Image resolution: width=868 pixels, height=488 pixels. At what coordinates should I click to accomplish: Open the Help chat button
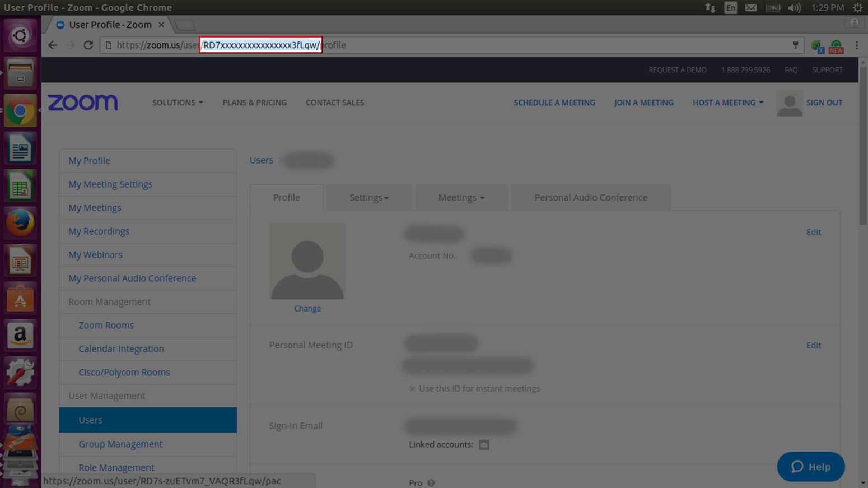point(811,467)
